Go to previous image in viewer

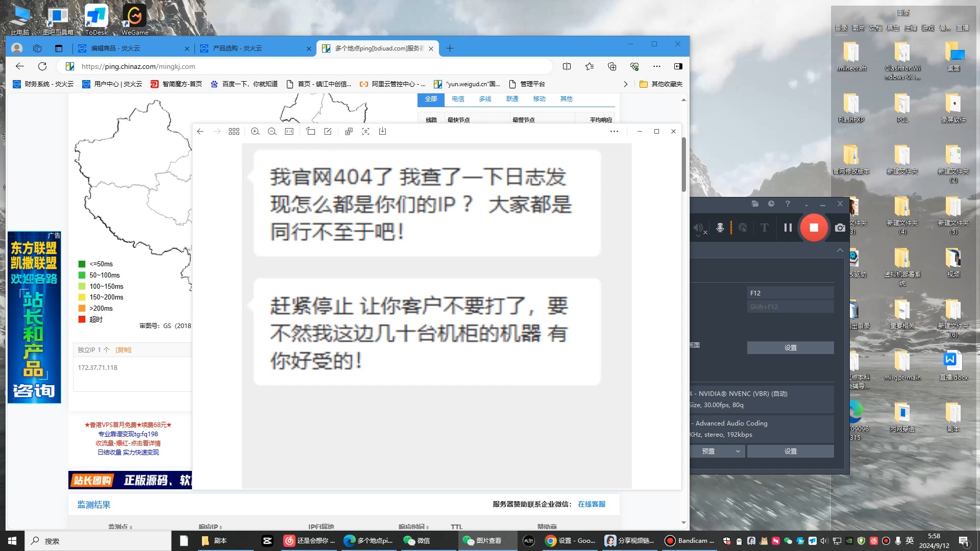pyautogui.click(x=200, y=132)
